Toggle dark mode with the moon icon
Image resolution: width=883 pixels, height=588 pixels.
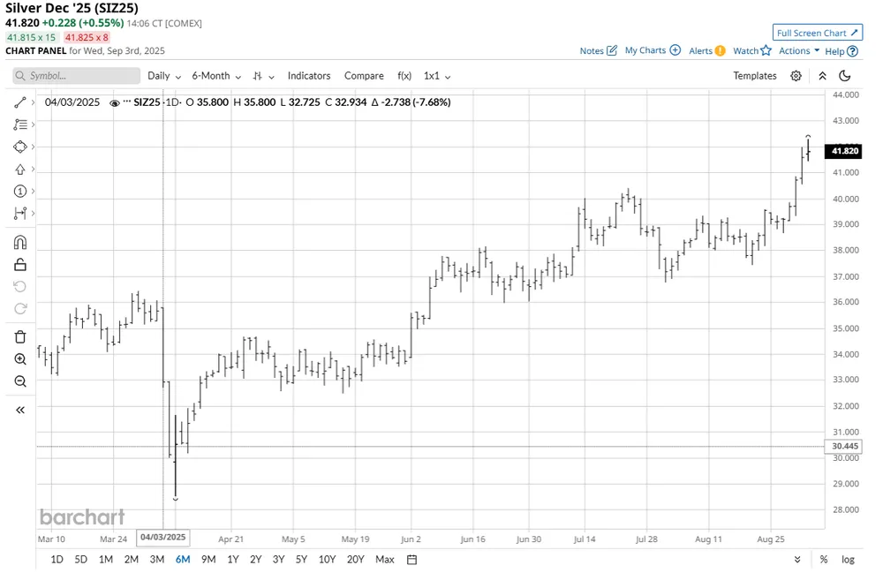[844, 76]
